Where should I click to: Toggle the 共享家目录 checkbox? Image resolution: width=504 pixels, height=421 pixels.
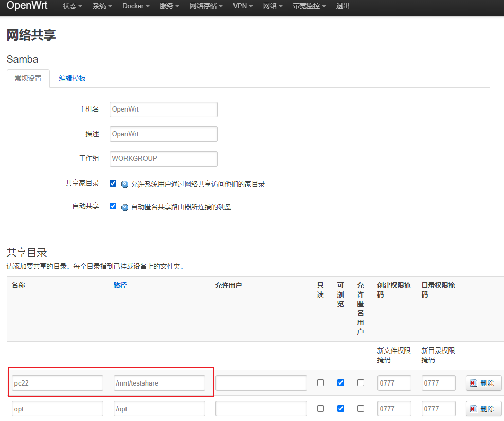pos(113,183)
